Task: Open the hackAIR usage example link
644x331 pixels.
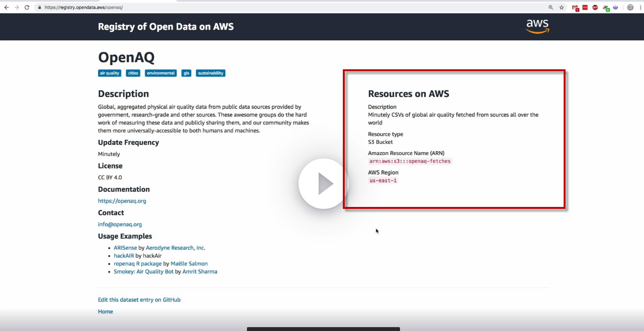Action: coord(124,255)
